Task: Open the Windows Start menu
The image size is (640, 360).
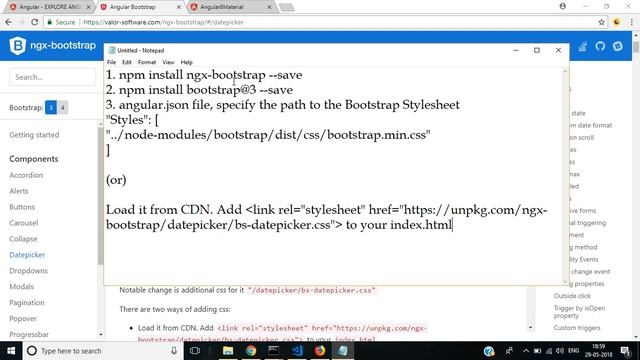Action: click(x=11, y=351)
